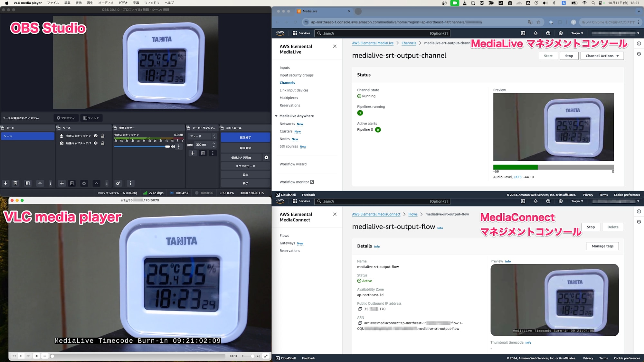
Task: Open scene transition properties dots menu
Action: click(213, 153)
